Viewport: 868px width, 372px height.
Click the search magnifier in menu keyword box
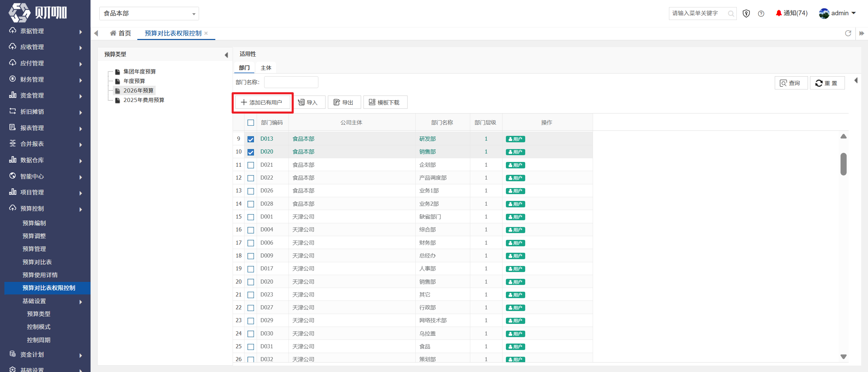[731, 14]
